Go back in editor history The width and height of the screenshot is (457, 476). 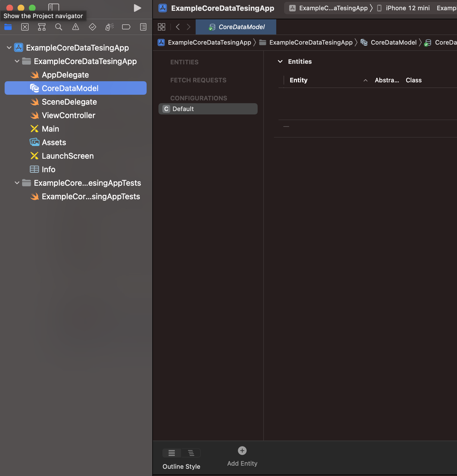(x=178, y=27)
